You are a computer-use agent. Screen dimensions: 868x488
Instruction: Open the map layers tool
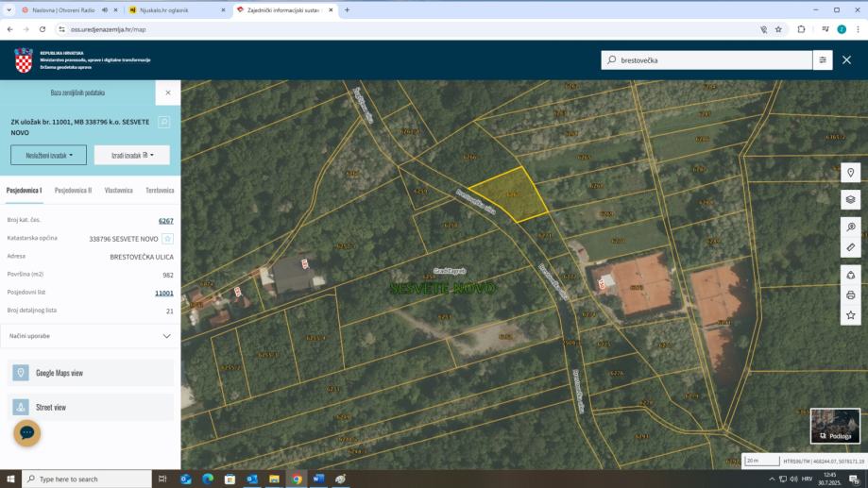(x=850, y=200)
